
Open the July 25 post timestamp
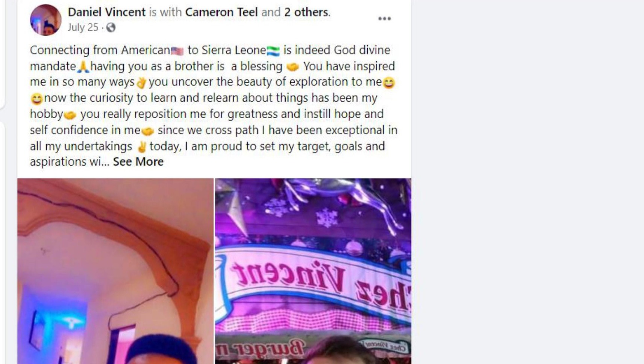pos(83,27)
